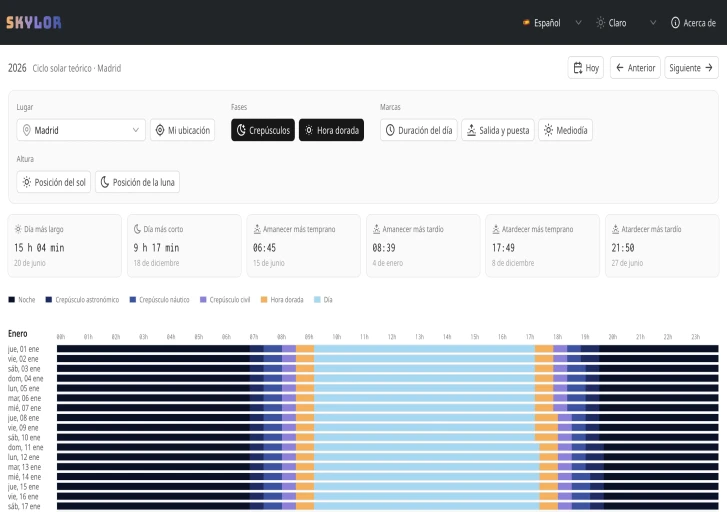Click the Hora dorada legend swatch

tap(264, 300)
